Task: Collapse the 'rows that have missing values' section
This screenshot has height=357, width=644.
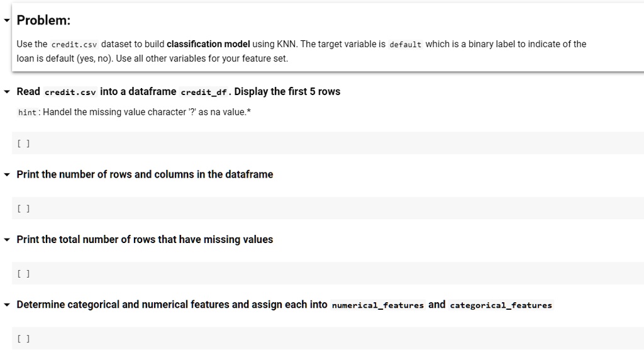Action: tap(7, 240)
